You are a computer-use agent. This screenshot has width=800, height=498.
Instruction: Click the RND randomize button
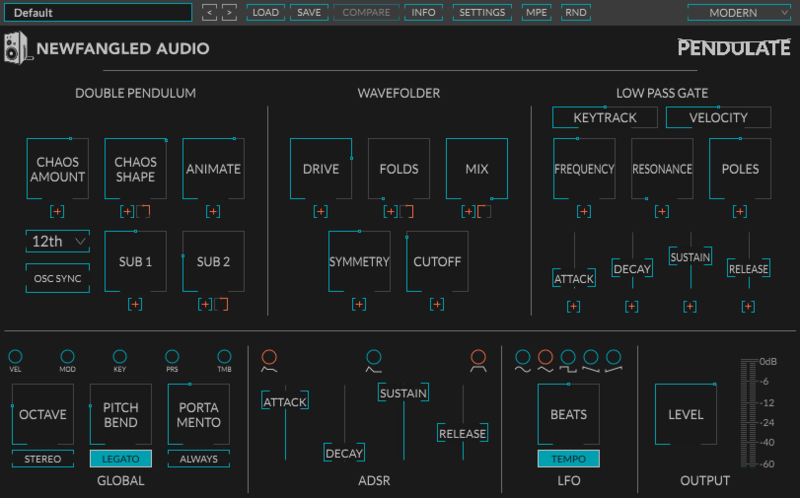576,13
